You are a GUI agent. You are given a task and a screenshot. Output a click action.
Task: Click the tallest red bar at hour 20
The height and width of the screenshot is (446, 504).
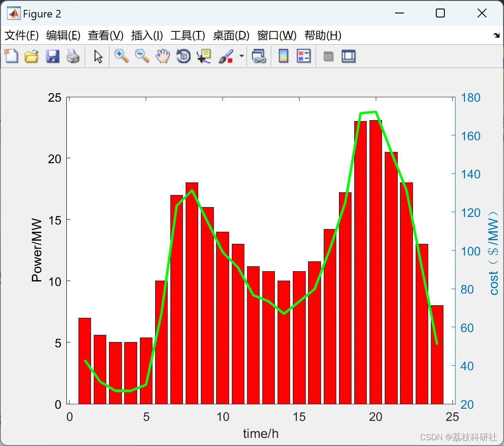[x=375, y=262]
